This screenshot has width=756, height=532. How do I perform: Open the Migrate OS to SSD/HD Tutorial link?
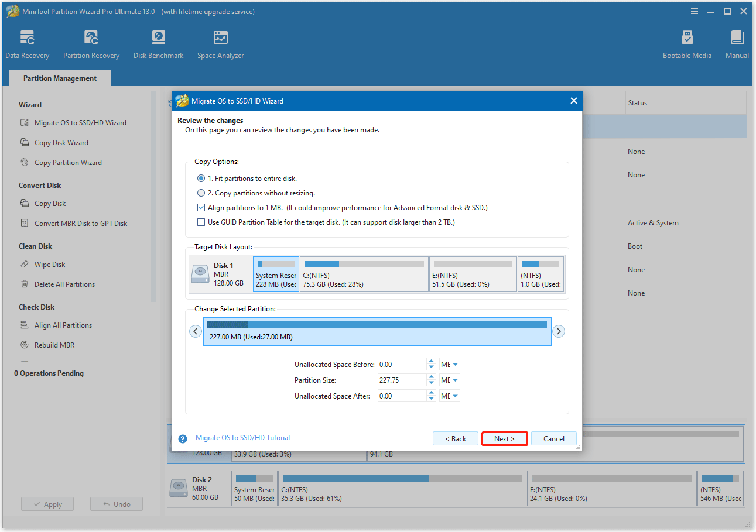tap(242, 437)
